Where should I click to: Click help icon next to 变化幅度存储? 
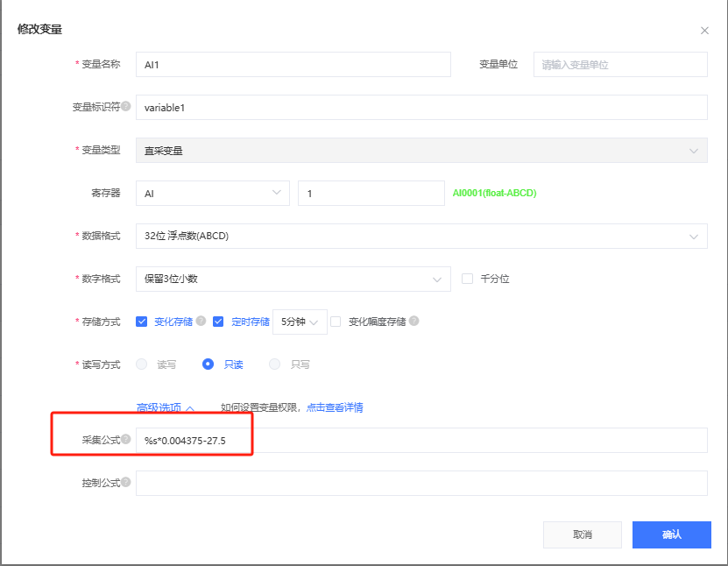point(414,321)
